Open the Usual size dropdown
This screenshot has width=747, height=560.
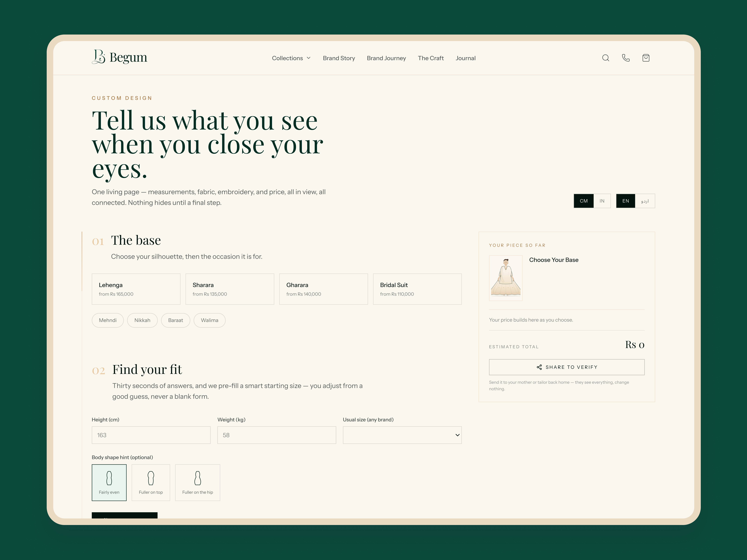tap(402, 435)
